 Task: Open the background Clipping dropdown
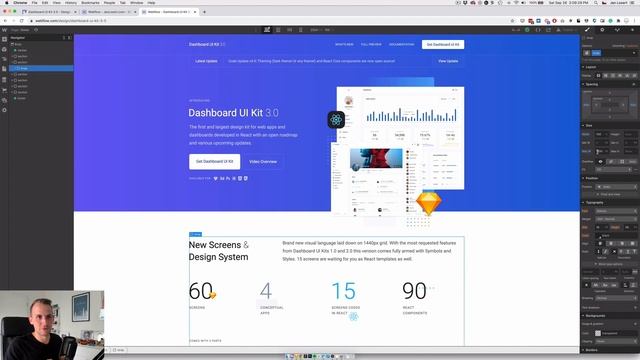tap(616, 341)
